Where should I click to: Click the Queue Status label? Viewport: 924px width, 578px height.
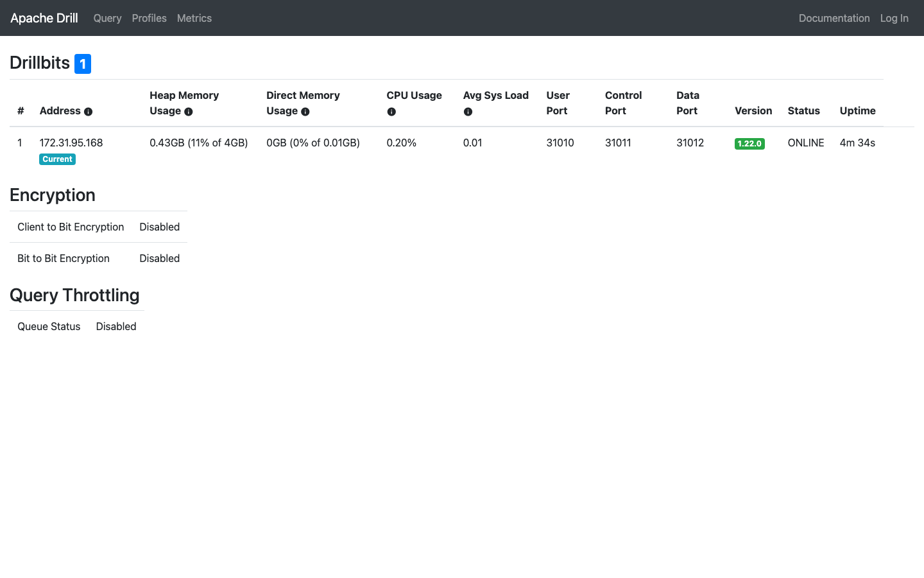[x=49, y=326]
